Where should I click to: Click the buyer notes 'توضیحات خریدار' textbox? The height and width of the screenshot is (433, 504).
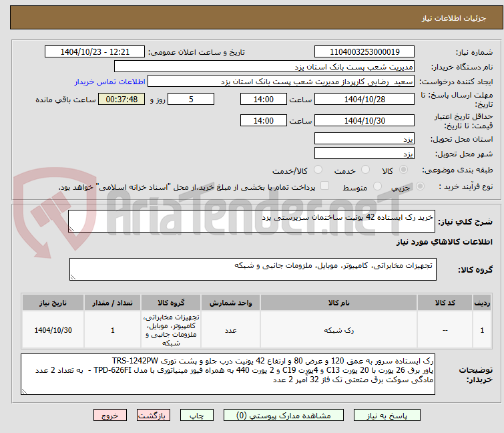pyautogui.click(x=228, y=374)
